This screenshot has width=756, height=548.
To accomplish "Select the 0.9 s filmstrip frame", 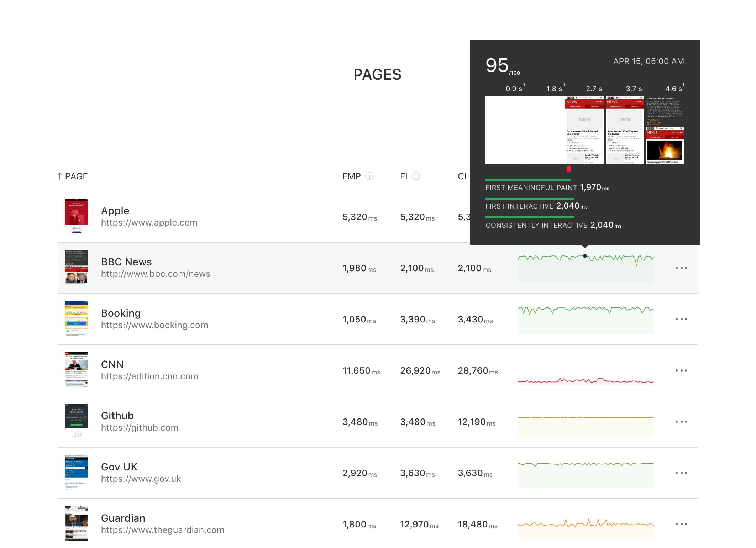I will [x=505, y=130].
